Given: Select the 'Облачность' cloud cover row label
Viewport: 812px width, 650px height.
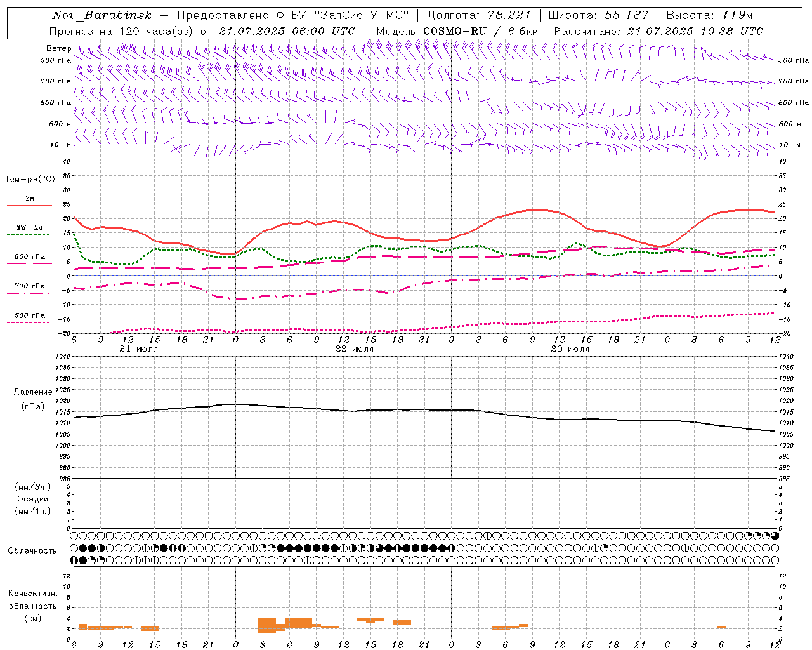Looking at the screenshot, I should (x=32, y=550).
